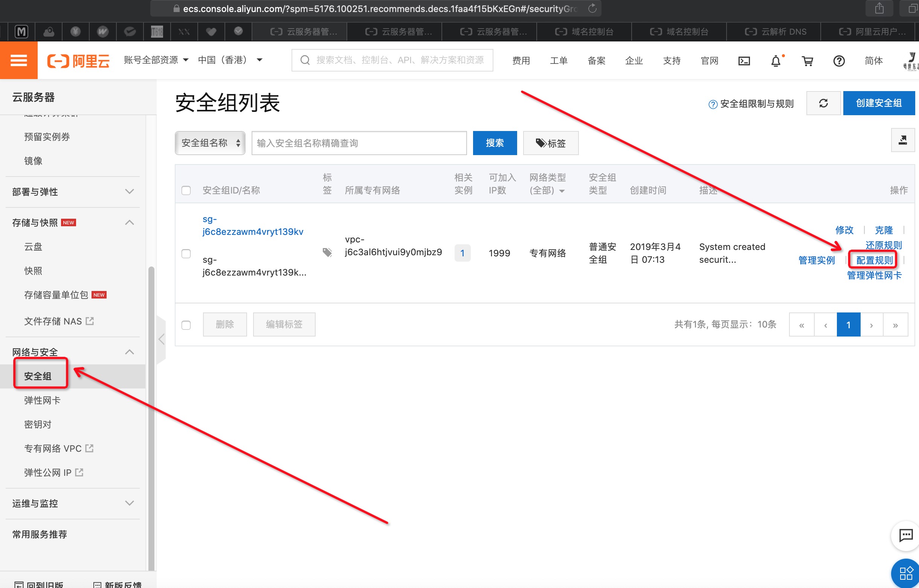This screenshot has height=588, width=919.
Task: Tick the bottom bulk-action checkbox
Action: point(186,325)
